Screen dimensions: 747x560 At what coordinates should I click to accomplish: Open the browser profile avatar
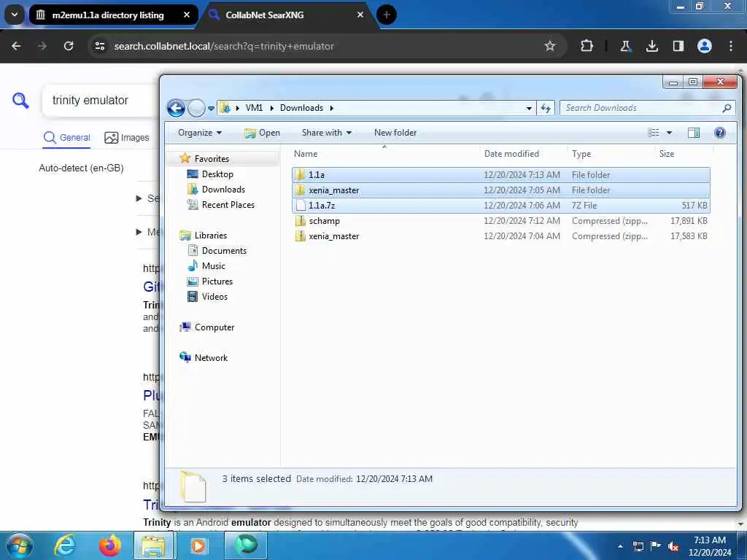704,46
